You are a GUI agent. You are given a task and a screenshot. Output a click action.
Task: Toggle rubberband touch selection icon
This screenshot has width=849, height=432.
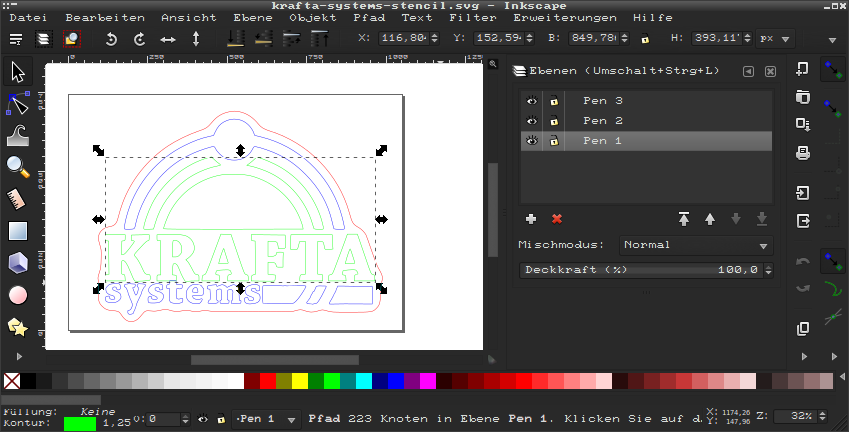coord(71,39)
